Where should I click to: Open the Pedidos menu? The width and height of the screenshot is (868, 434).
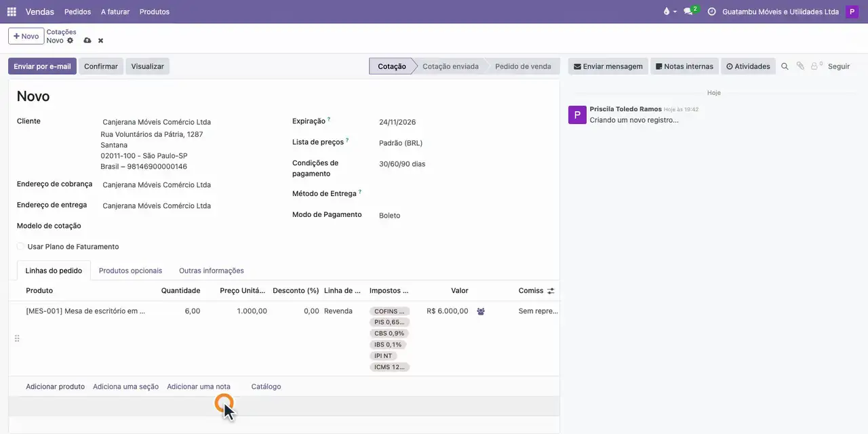point(77,12)
